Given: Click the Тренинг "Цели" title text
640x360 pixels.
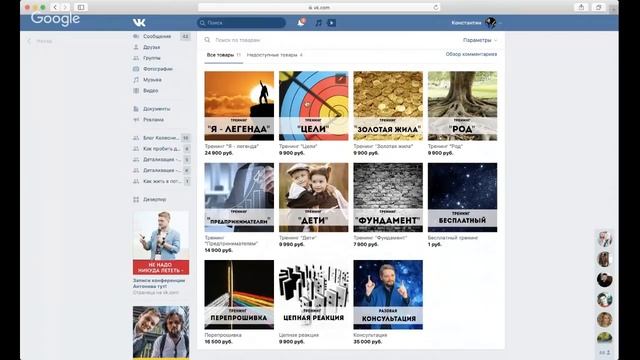Looking at the screenshot, I should coord(298,146).
